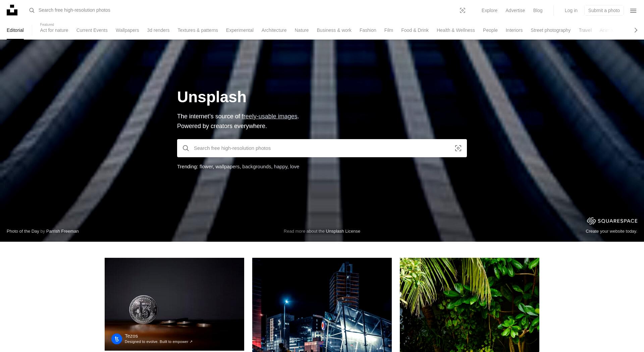Select the Editorial tab
Image resolution: width=644 pixels, height=352 pixels.
[15, 30]
